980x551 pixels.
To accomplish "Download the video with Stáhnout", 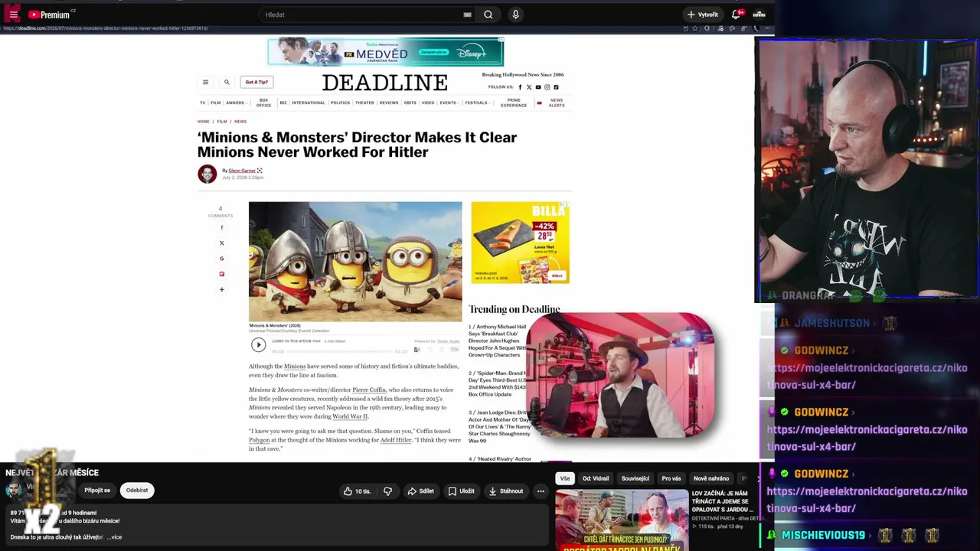I will click(506, 491).
